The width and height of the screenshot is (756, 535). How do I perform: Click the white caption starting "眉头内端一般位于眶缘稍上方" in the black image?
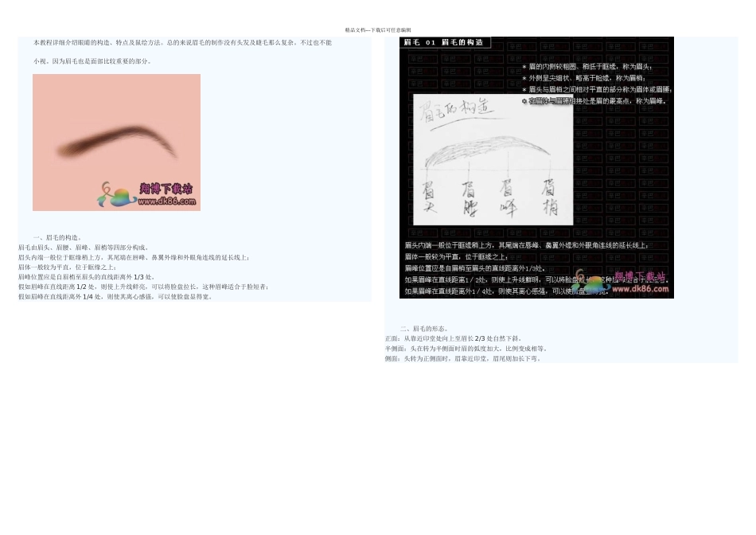(x=527, y=245)
